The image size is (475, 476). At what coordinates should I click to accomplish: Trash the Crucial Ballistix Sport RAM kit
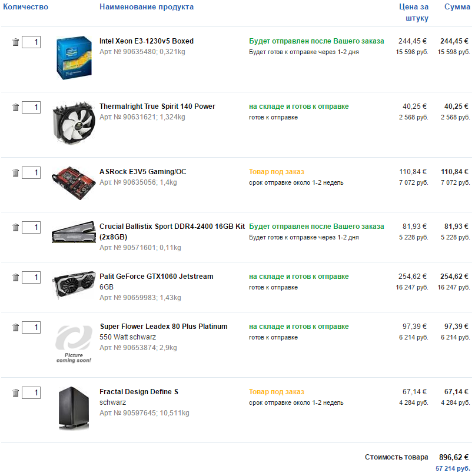coord(16,228)
